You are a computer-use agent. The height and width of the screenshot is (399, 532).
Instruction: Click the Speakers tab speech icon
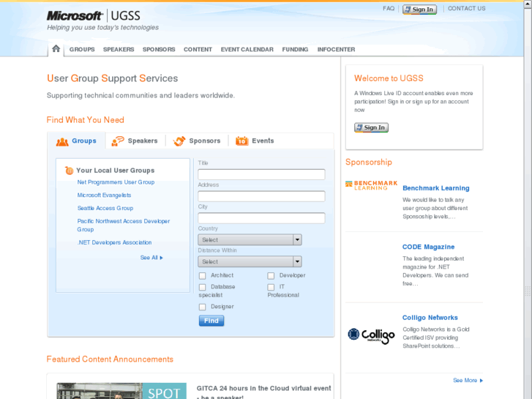tap(118, 141)
